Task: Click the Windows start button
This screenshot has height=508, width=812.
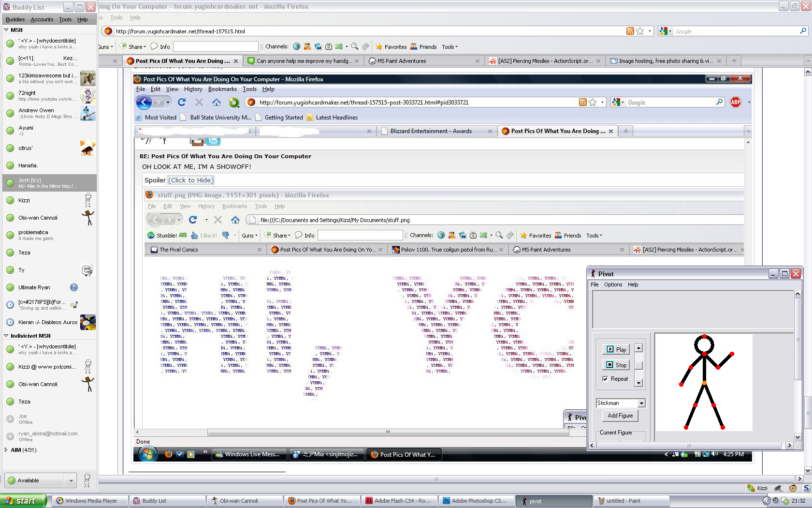Action: [x=23, y=501]
